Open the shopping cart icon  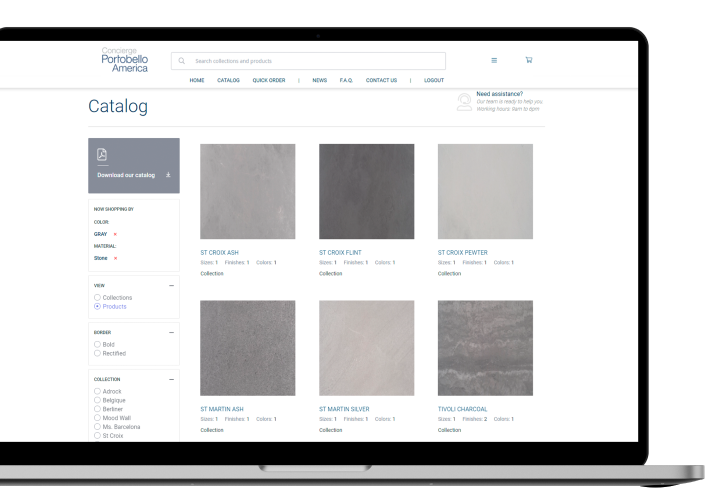[x=529, y=60]
